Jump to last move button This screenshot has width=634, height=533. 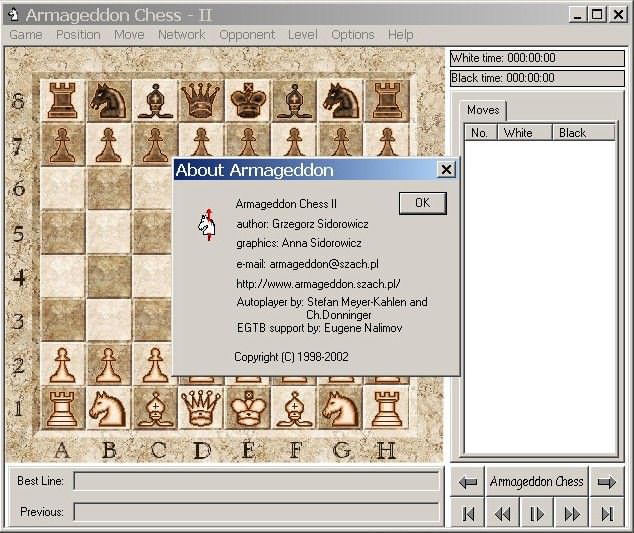(607, 514)
